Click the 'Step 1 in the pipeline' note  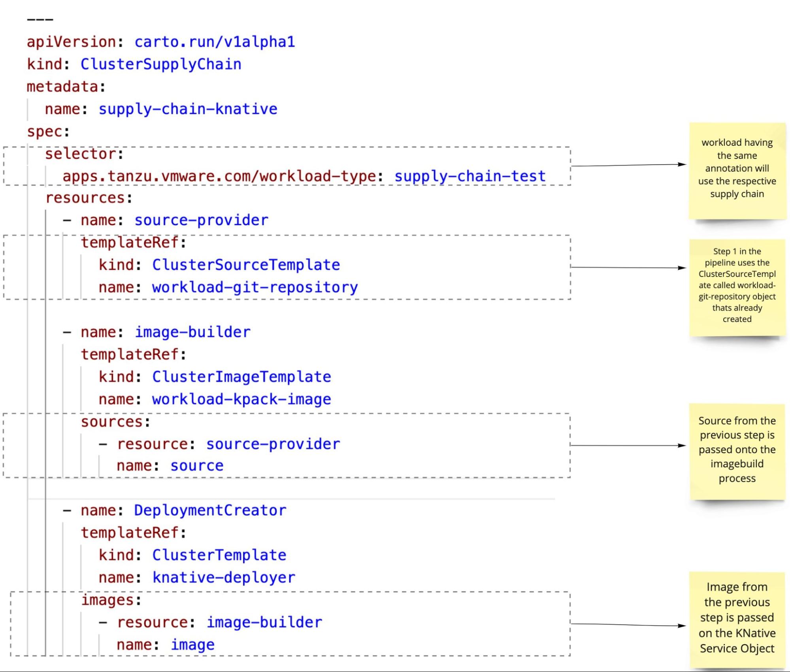(x=737, y=288)
